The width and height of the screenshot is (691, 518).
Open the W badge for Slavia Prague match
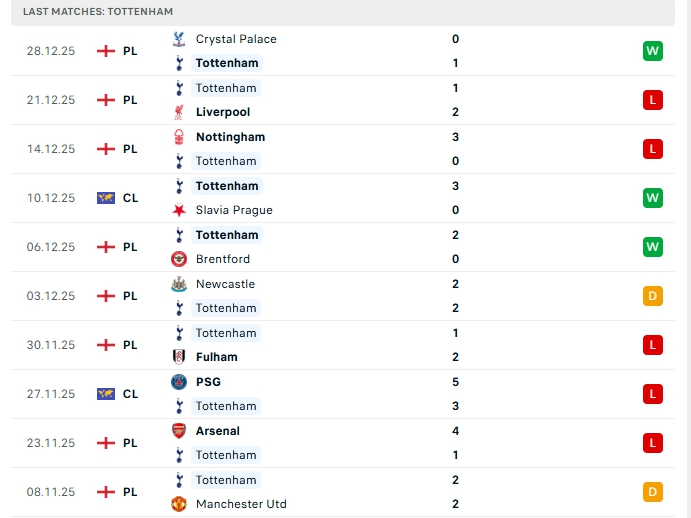point(653,198)
